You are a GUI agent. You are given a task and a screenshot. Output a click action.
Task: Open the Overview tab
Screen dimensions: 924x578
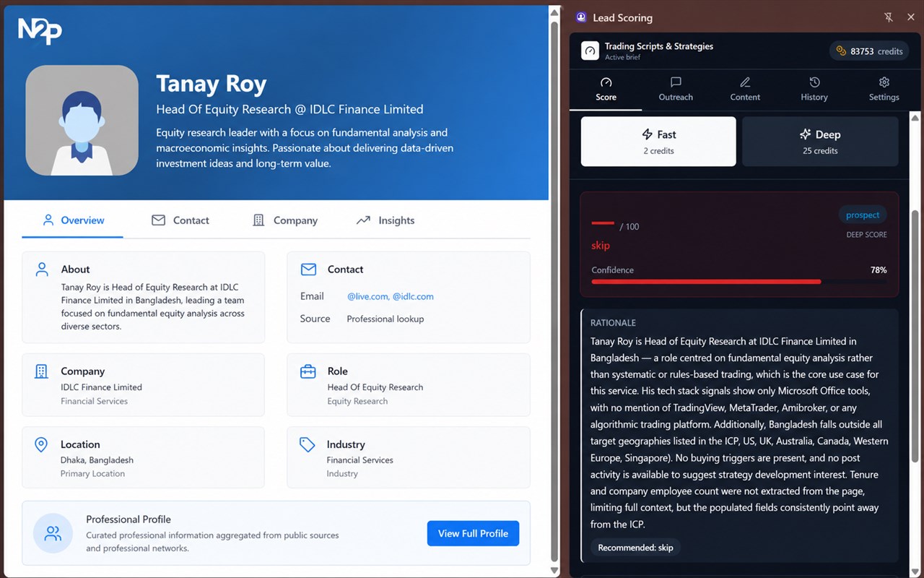(x=73, y=220)
